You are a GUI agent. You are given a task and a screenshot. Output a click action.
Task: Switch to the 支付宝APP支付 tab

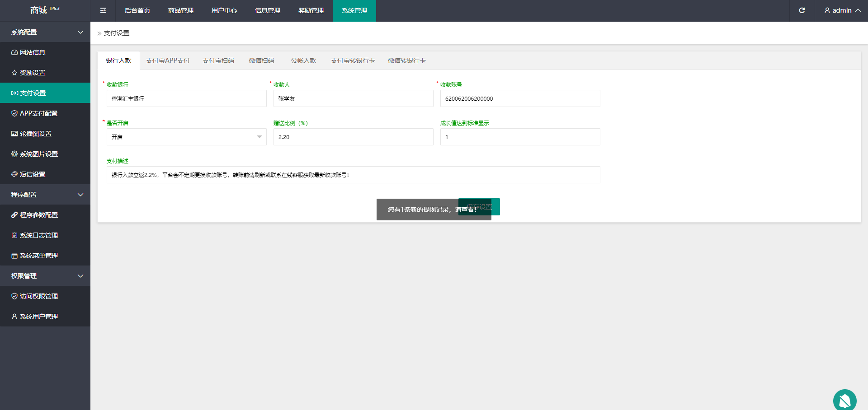[168, 61]
